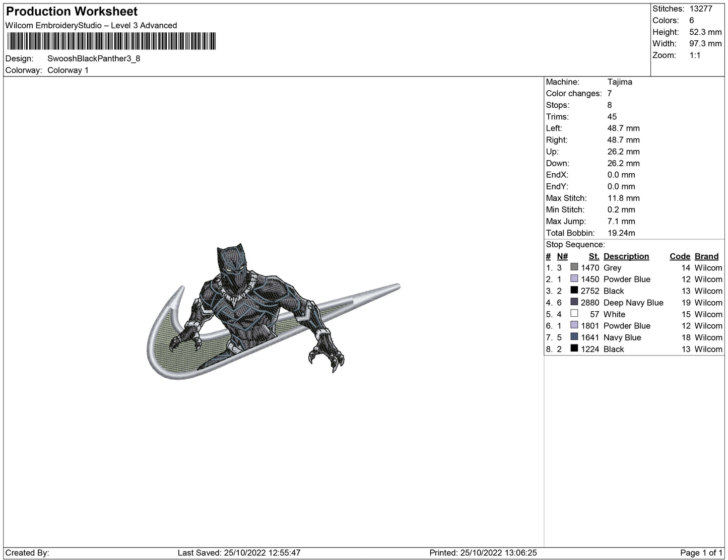Image resolution: width=728 pixels, height=560 pixels.
Task: Click the Machine value Tajima
Action: pyautogui.click(x=620, y=82)
